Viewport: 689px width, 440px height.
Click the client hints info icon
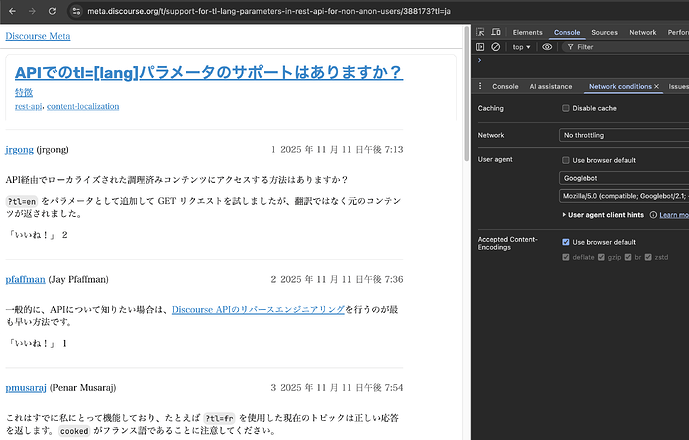[653, 215]
